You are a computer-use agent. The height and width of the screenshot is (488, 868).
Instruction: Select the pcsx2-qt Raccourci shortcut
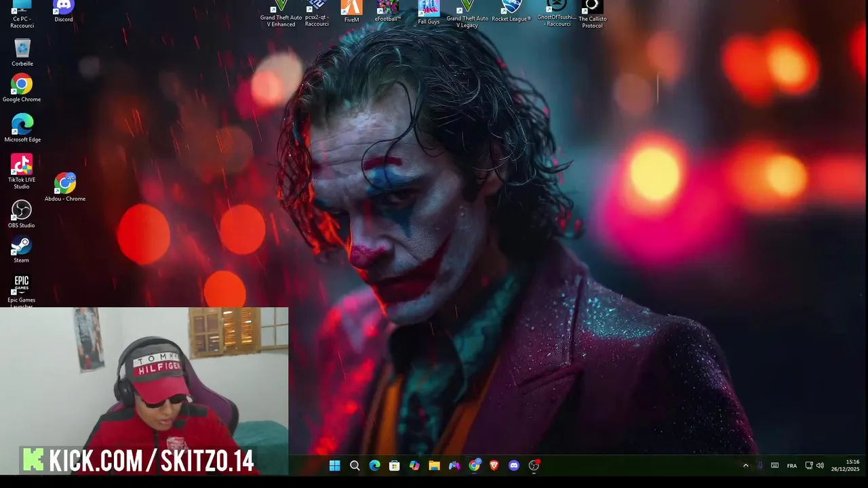[x=317, y=14]
